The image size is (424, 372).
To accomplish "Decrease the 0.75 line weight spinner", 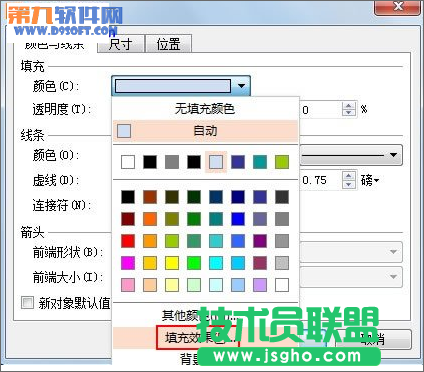I will [349, 184].
